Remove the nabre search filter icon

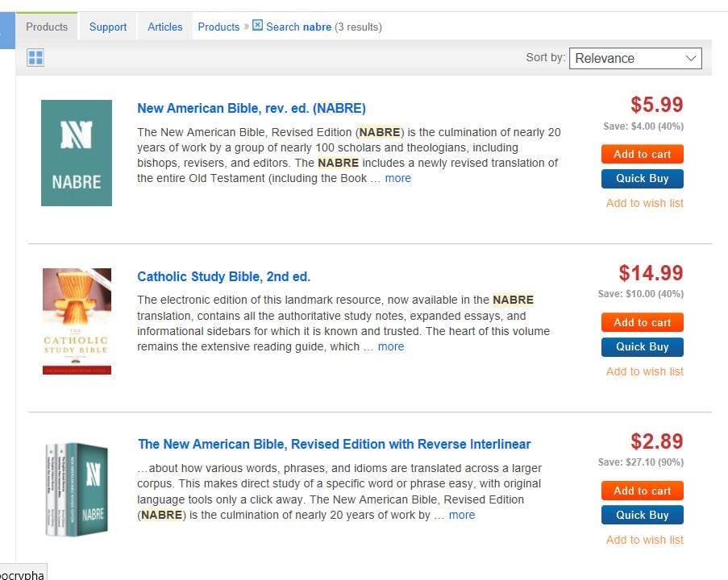pos(258,25)
